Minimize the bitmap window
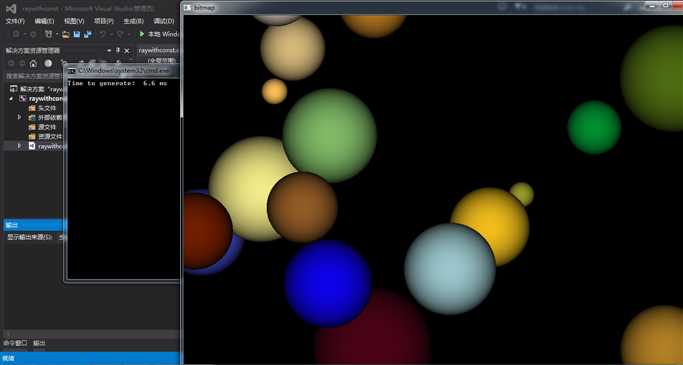The height and width of the screenshot is (365, 683). coord(652,6)
